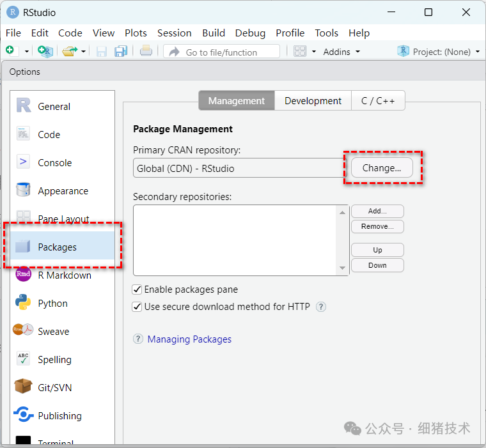This screenshot has width=486, height=448.
Task: Select the Publishing options icon
Action: tap(24, 414)
